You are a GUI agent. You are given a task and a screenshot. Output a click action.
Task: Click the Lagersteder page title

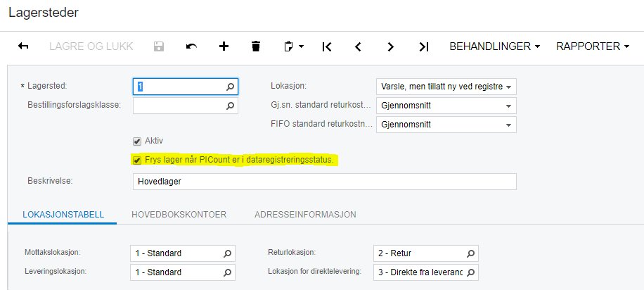tap(43, 13)
